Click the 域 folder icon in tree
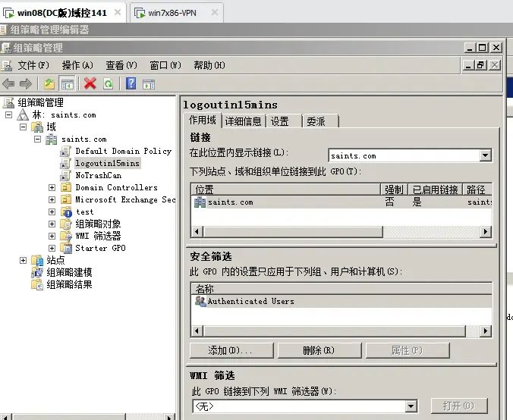 [37, 127]
